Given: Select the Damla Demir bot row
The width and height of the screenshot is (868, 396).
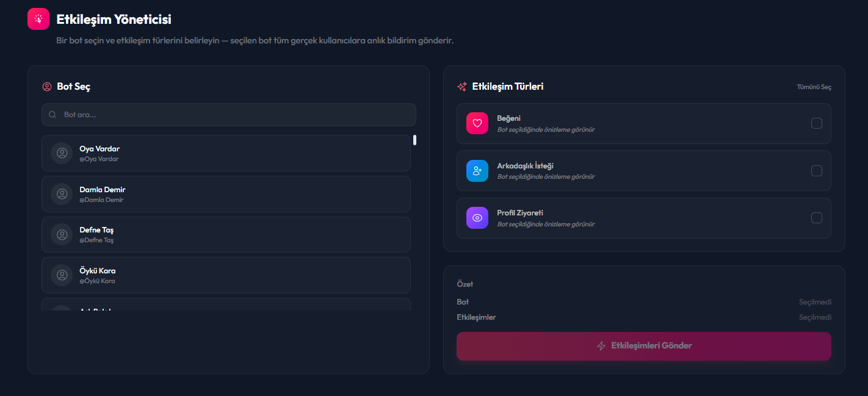Looking at the screenshot, I should tap(226, 194).
